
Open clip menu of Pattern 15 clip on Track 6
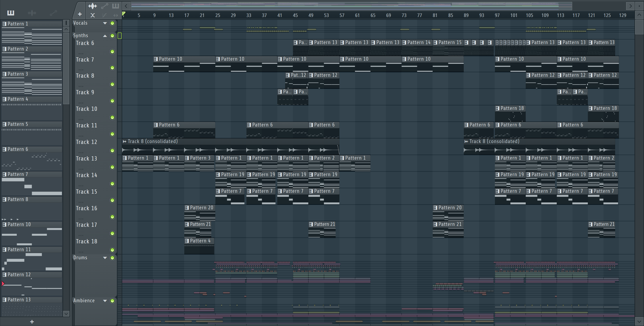(x=435, y=43)
